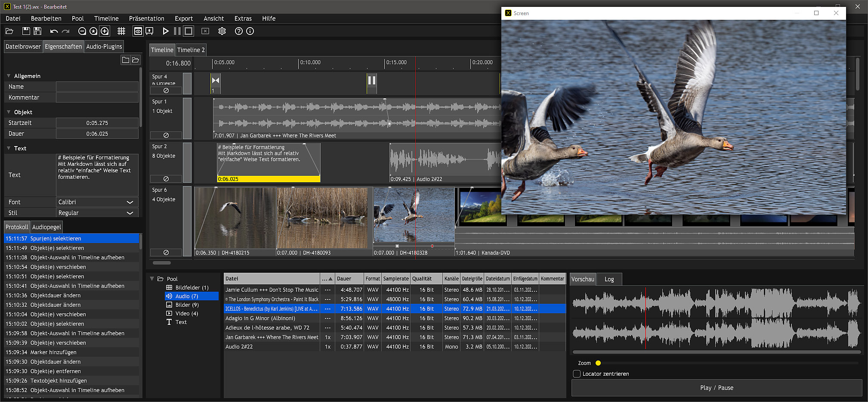Switch to the Audio-Plugins tab
This screenshot has height=402, width=868.
[104, 47]
